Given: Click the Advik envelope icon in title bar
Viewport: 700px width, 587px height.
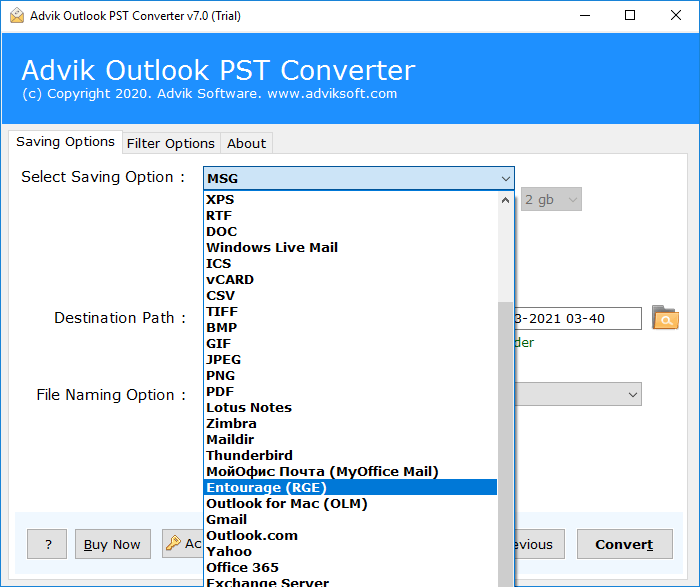Looking at the screenshot, I should pyautogui.click(x=17, y=16).
